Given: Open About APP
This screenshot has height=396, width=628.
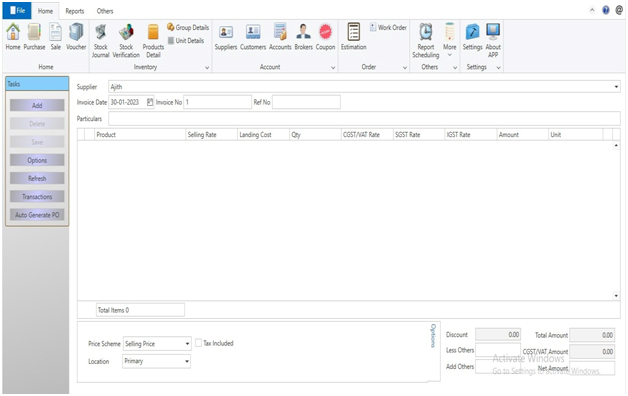Looking at the screenshot, I should coord(493,40).
